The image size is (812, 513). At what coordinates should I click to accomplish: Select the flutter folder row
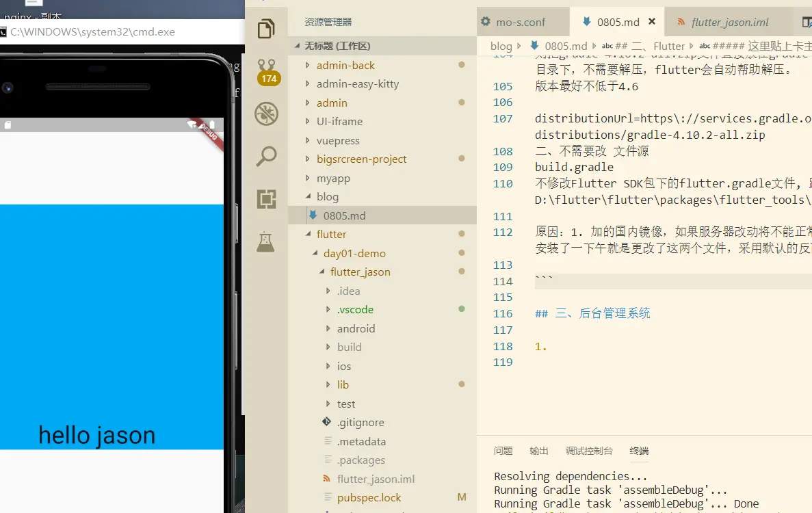click(x=382, y=234)
